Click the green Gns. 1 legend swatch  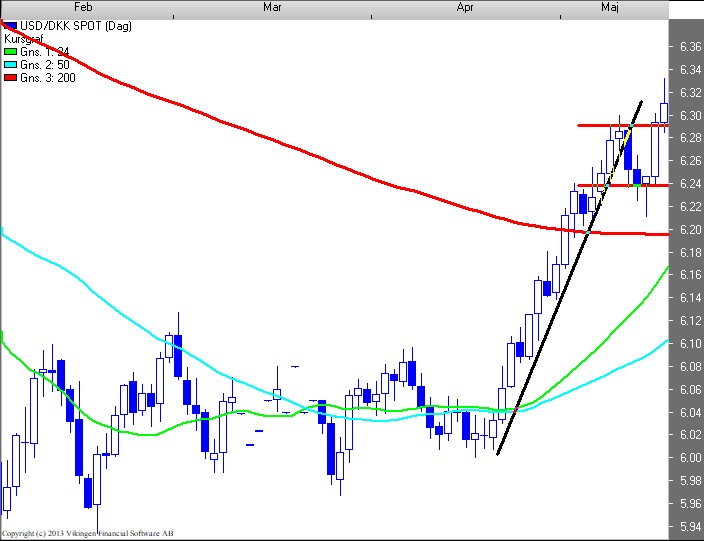(x=10, y=50)
